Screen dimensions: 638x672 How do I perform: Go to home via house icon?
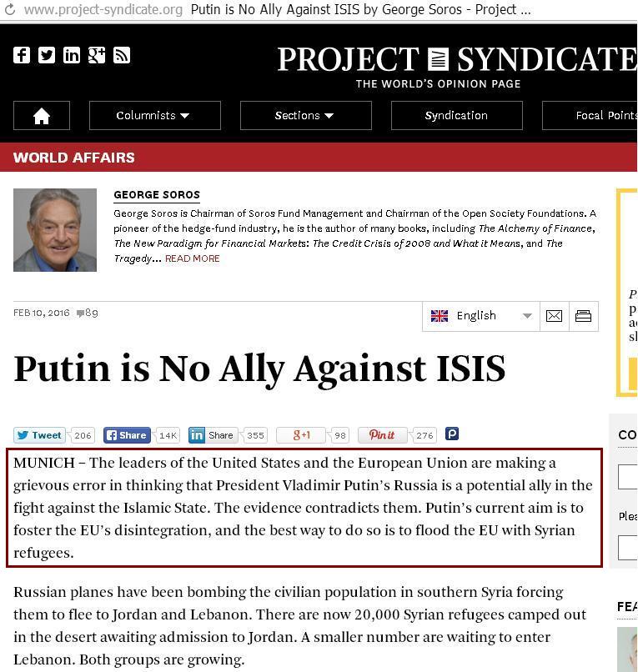pyautogui.click(x=41, y=116)
